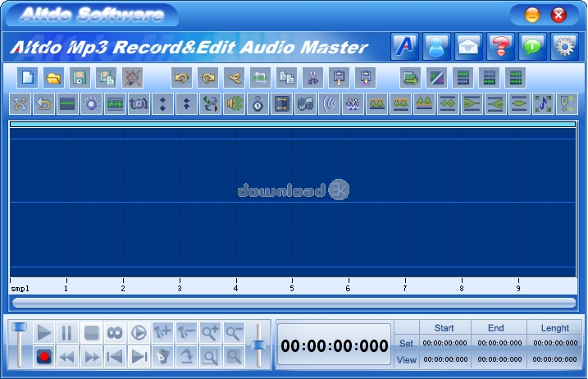Click the fade-out triangle envelope icon

click(x=472, y=103)
